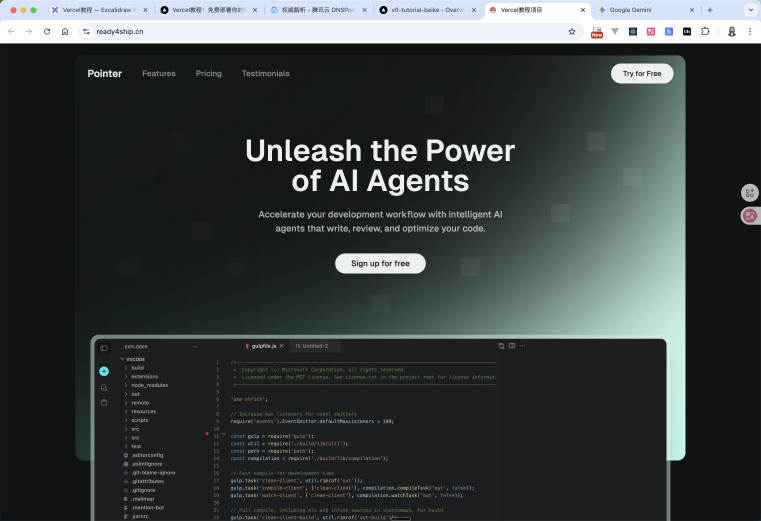Open the tab search dropdown arrow
The width and height of the screenshot is (761, 521).
tap(749, 9)
